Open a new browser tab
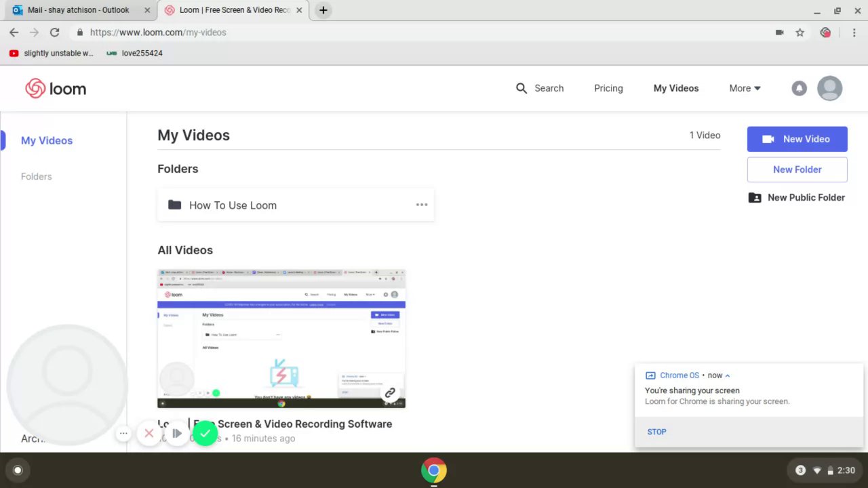The height and width of the screenshot is (488, 868). (x=323, y=10)
